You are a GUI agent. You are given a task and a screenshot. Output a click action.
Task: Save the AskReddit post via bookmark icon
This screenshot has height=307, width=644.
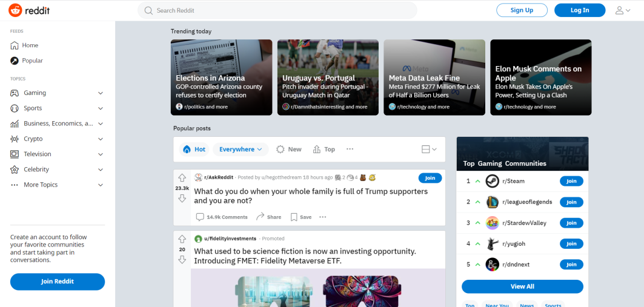click(x=294, y=217)
